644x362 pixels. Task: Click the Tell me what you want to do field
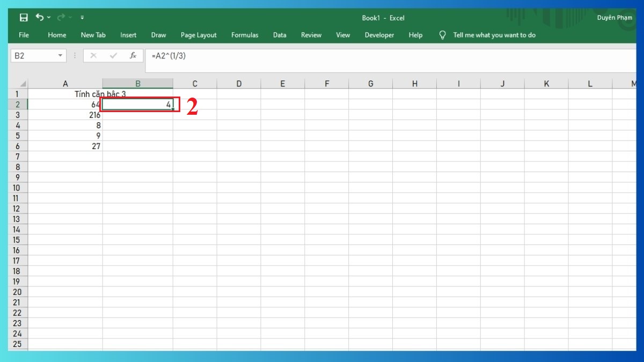click(494, 35)
